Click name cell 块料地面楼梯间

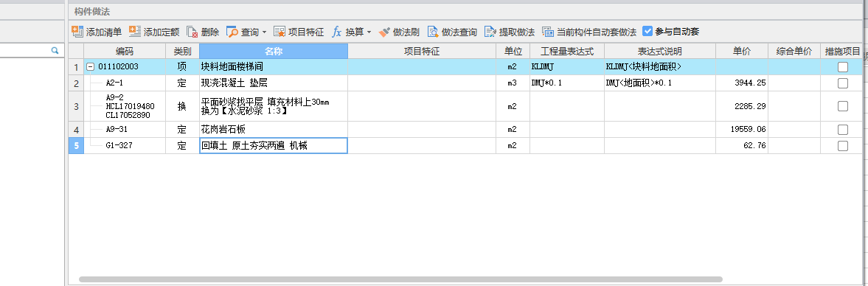tap(274, 67)
